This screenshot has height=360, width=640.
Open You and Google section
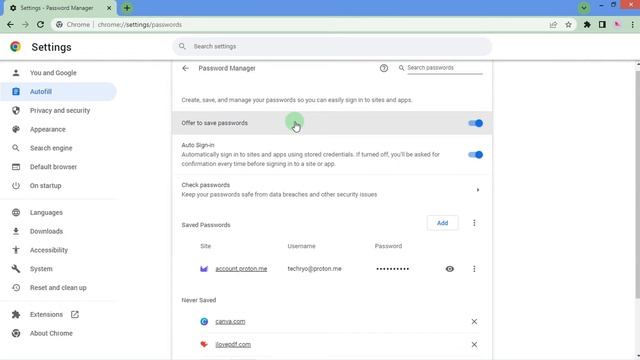pyautogui.click(x=53, y=73)
